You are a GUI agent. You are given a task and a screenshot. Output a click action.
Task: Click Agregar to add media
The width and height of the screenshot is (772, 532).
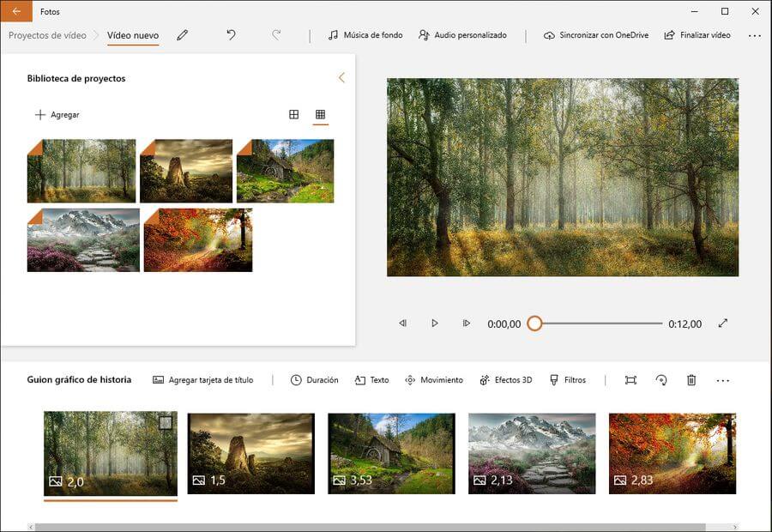[57, 115]
